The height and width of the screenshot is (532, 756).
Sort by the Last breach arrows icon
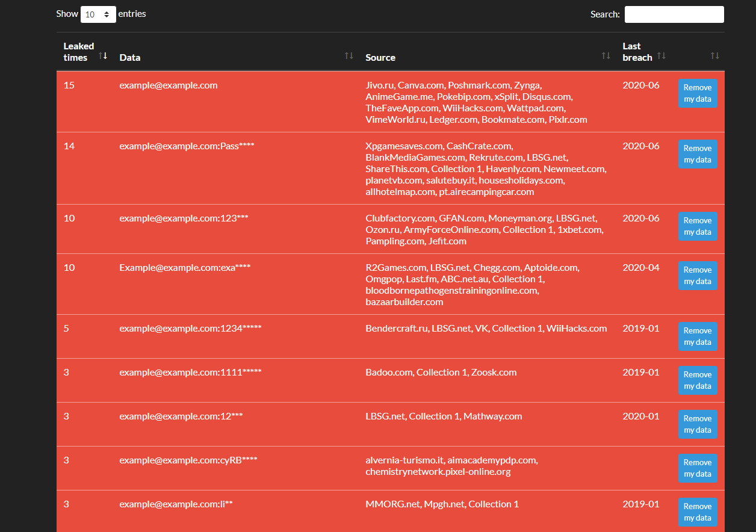pyautogui.click(x=661, y=55)
